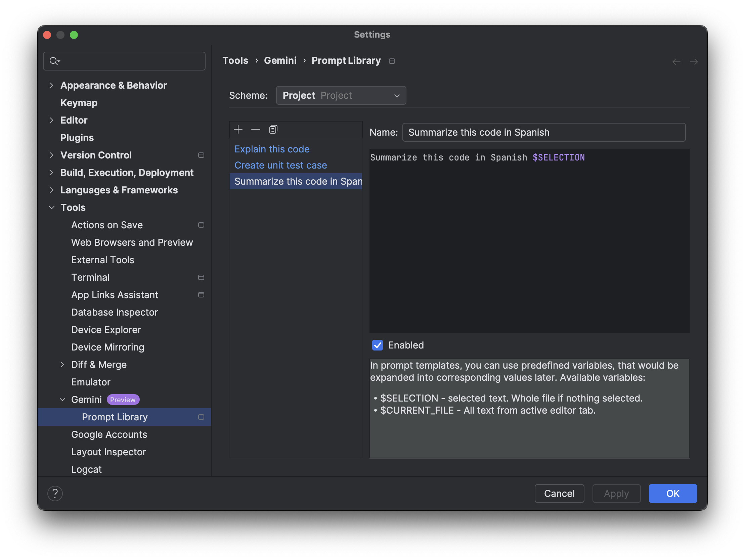Select the Create unit test case prompt
The width and height of the screenshot is (745, 560).
coord(280,165)
